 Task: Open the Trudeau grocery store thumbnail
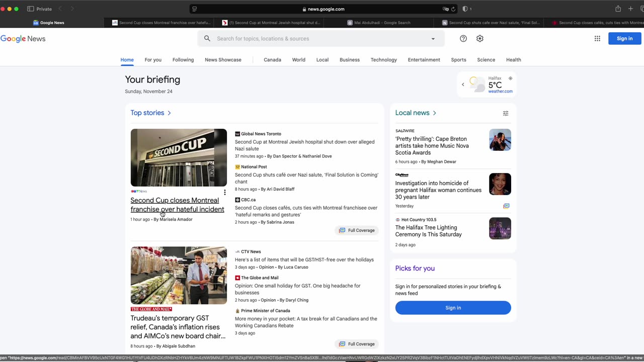tap(179, 275)
